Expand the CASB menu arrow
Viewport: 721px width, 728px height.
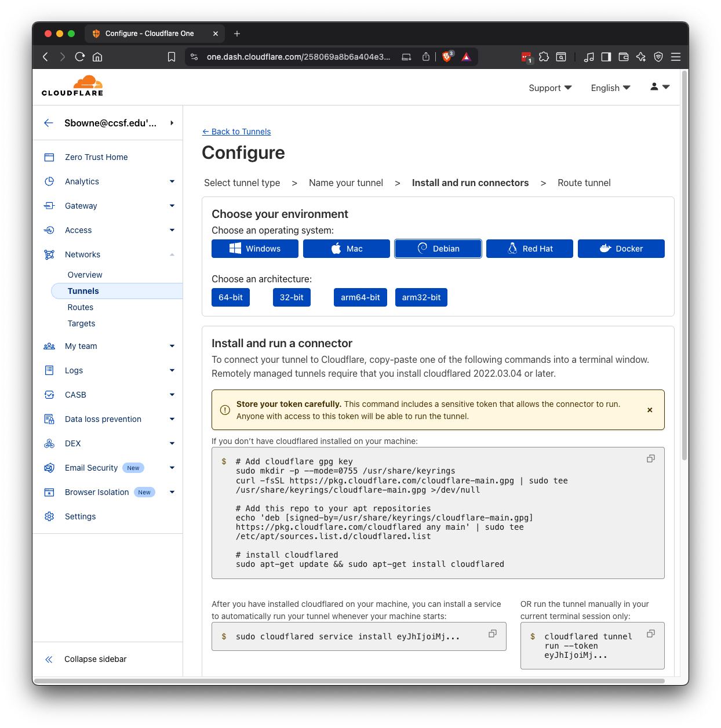(x=172, y=395)
